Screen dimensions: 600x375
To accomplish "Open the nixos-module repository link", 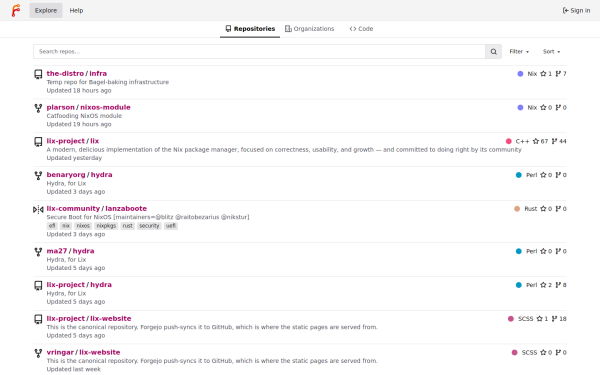I will point(105,107).
